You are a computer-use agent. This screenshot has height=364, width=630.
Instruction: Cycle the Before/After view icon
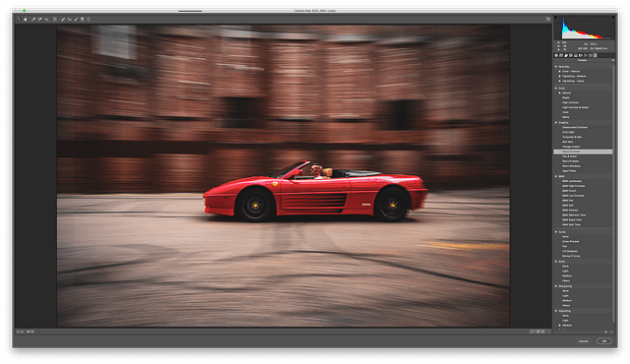(532, 332)
